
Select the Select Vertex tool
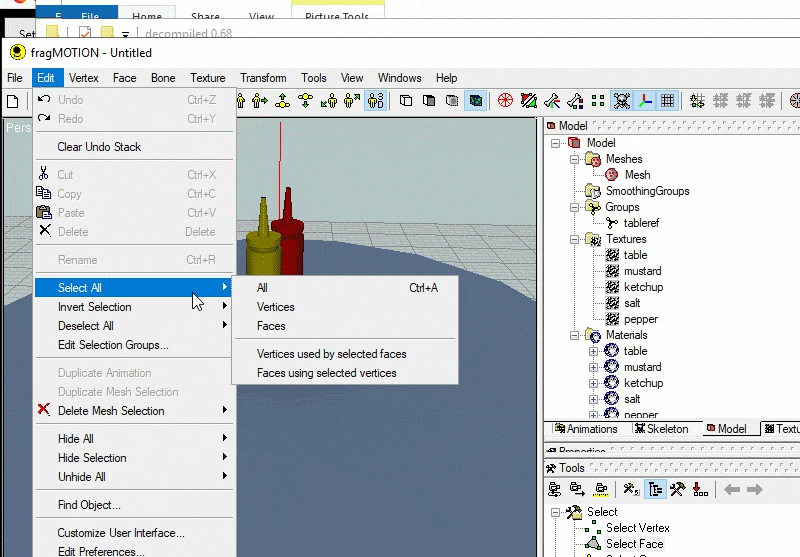(638, 528)
